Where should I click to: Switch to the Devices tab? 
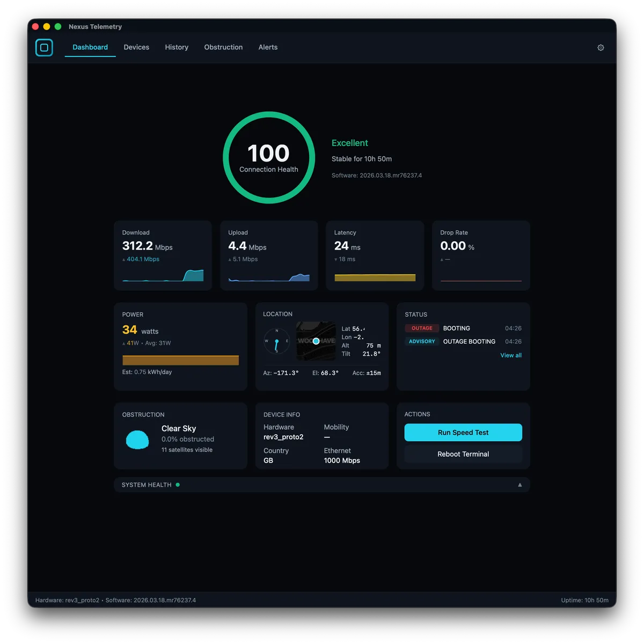(136, 47)
